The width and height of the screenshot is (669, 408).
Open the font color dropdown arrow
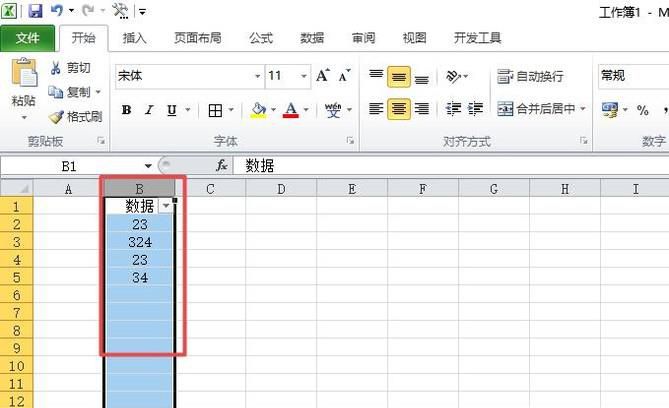pyautogui.click(x=306, y=110)
